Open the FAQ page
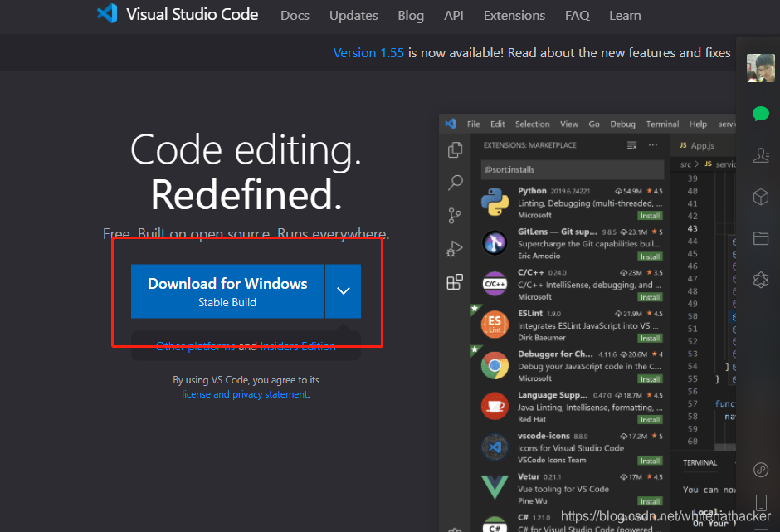Viewport: 780px width, 532px height. point(577,16)
